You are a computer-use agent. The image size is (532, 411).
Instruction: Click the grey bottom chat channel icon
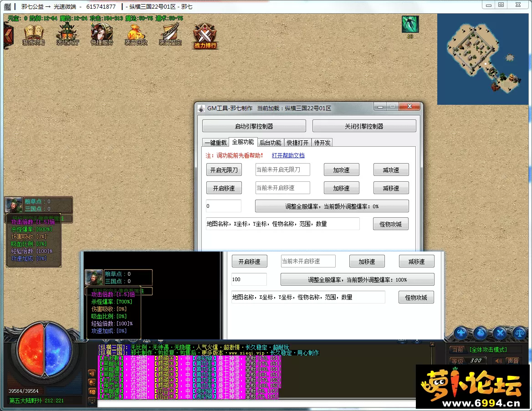click(x=92, y=401)
